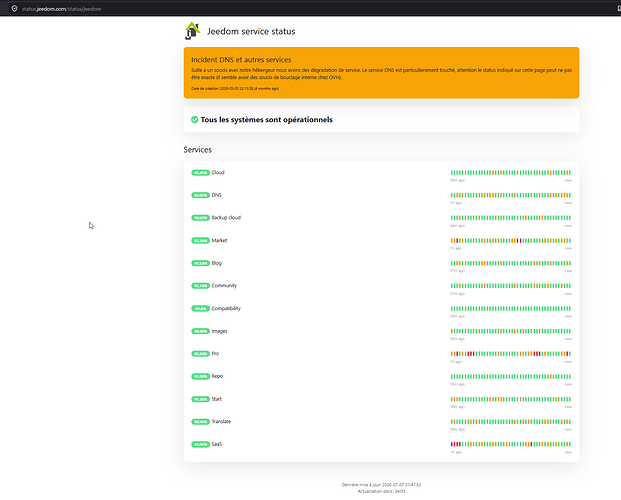Click the Tous les systèmes sont opérationnels panel

[381, 119]
